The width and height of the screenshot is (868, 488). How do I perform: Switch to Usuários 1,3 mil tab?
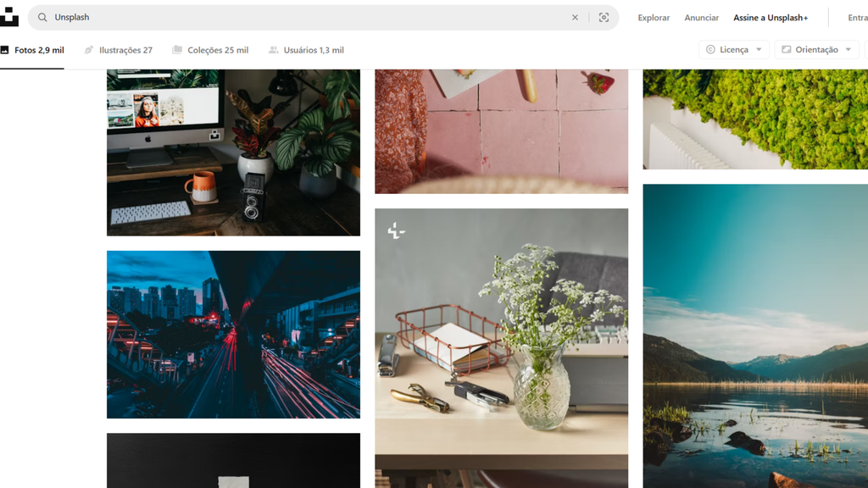[306, 50]
